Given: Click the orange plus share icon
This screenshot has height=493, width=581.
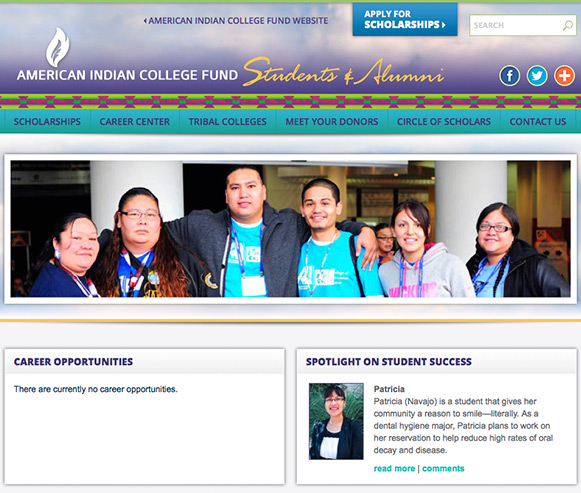Looking at the screenshot, I should click(564, 76).
